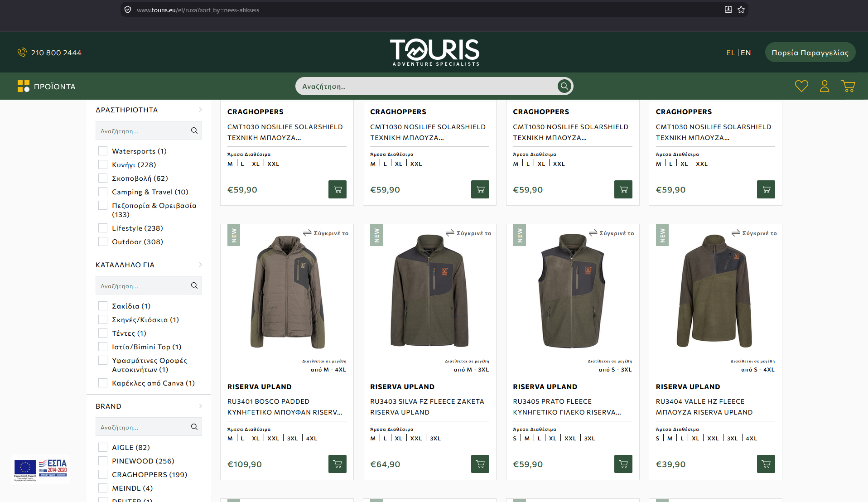Switch language to EL
The image size is (868, 502).
click(730, 53)
